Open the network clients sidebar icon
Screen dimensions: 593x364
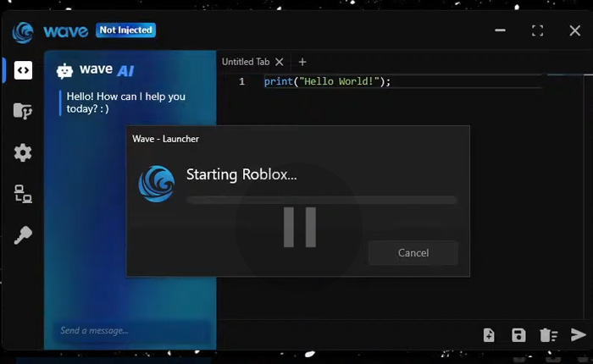[23, 194]
